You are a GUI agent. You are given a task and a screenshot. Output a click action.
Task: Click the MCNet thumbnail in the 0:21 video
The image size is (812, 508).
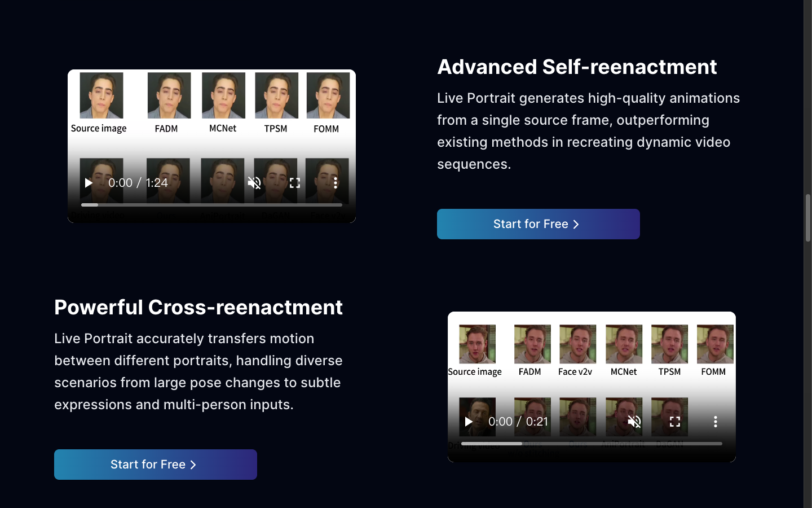tap(624, 344)
